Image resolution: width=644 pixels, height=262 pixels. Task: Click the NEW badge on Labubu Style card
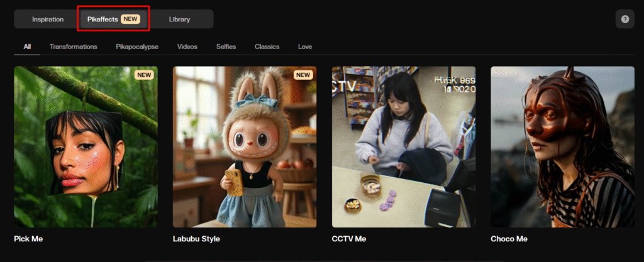pos(303,75)
